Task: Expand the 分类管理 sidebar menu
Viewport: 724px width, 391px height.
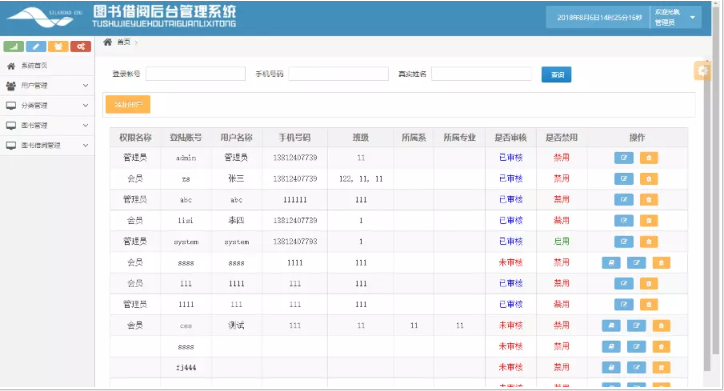Action: point(47,105)
